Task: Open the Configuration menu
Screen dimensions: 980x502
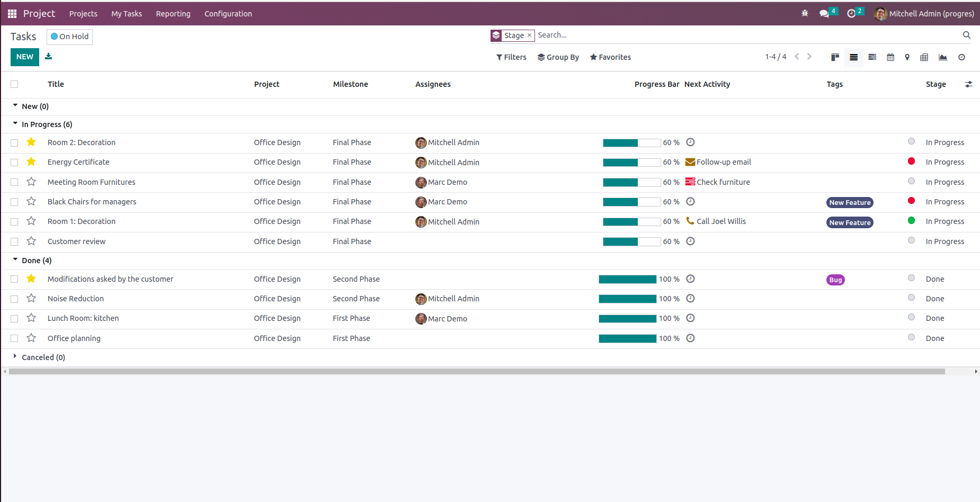Action: tap(228, 14)
